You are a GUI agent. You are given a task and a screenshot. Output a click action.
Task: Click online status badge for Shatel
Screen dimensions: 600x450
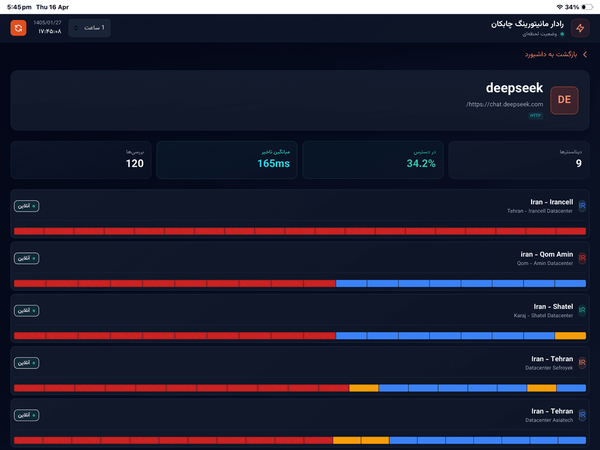click(26, 310)
